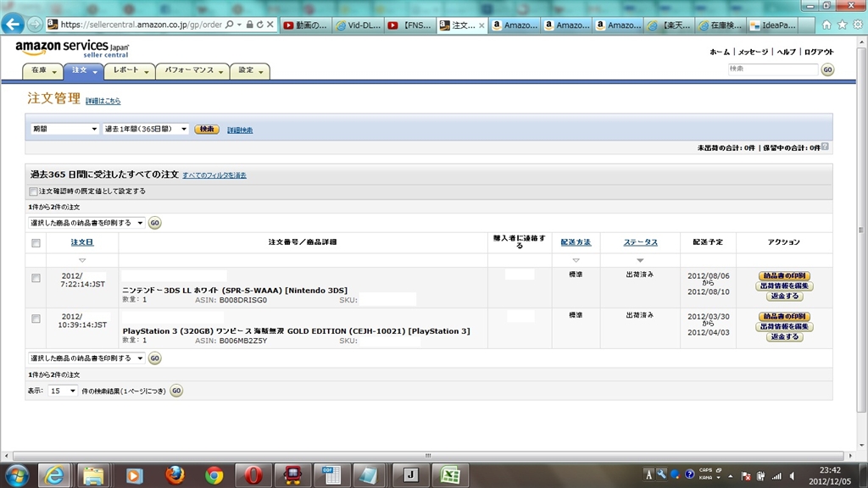The width and height of the screenshot is (868, 488).
Task: Open the PDF spreadsheet taskbar icon
Action: pos(331,475)
